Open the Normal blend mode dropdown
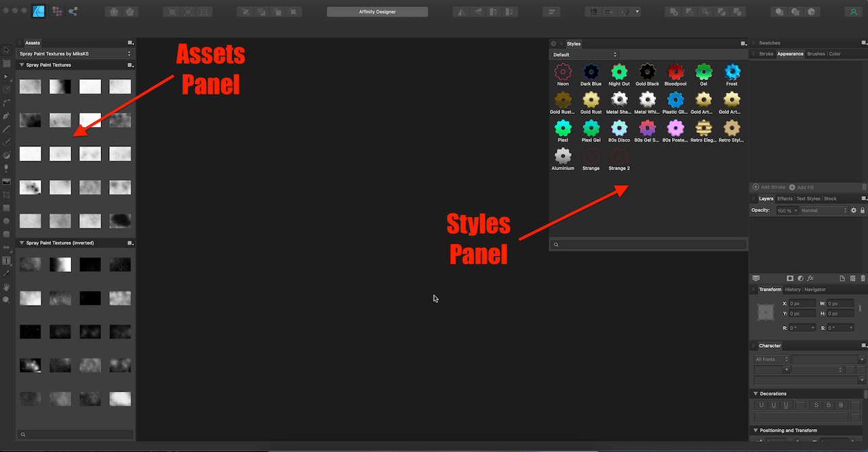The width and height of the screenshot is (868, 452). (x=823, y=210)
